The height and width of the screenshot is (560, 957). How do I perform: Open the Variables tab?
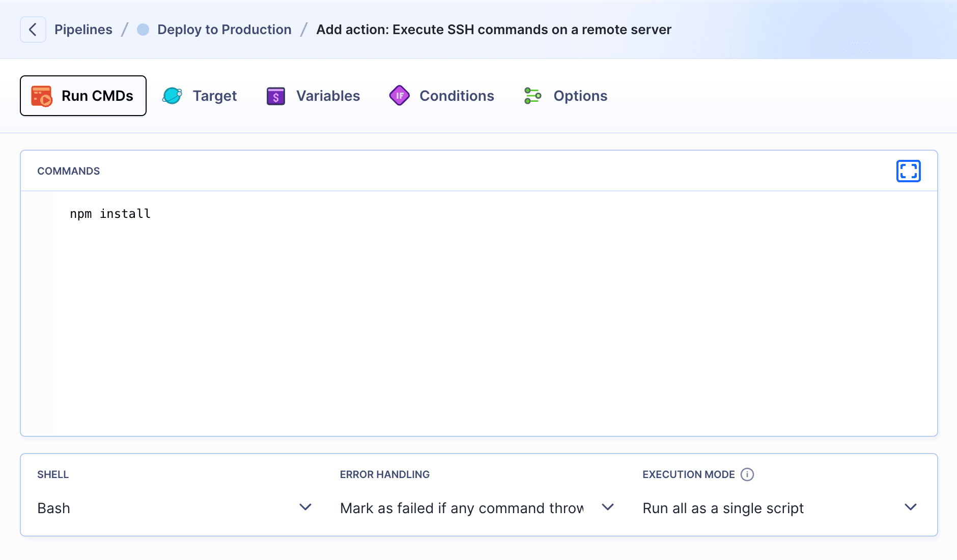coord(327,95)
